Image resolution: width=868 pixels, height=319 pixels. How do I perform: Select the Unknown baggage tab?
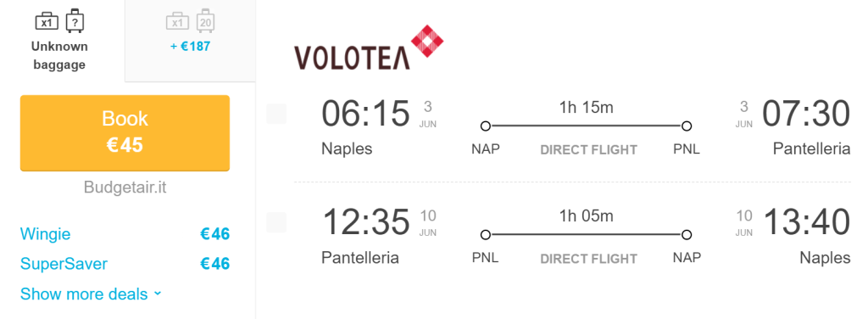tap(60, 41)
